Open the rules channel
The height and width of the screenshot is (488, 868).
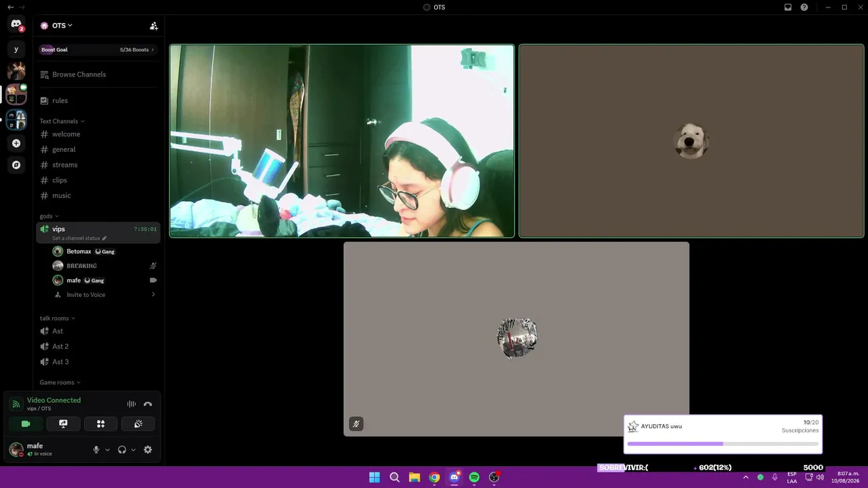point(98,100)
